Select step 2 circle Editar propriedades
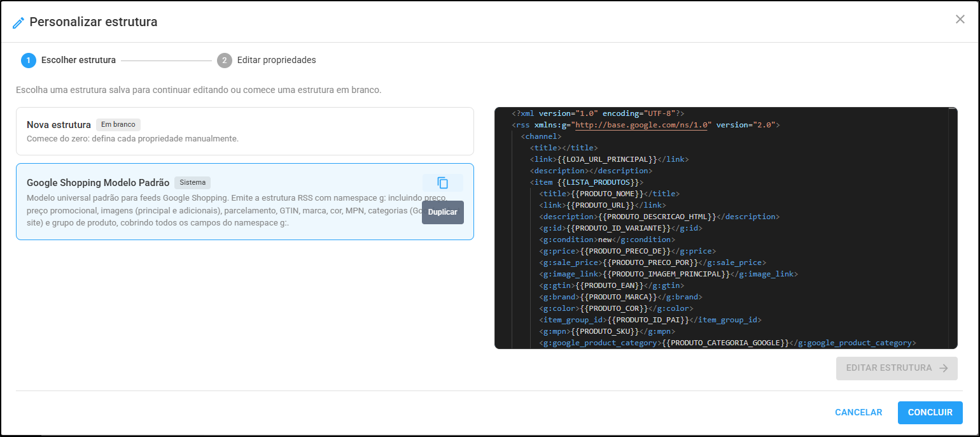The width and height of the screenshot is (980, 437). (x=224, y=60)
